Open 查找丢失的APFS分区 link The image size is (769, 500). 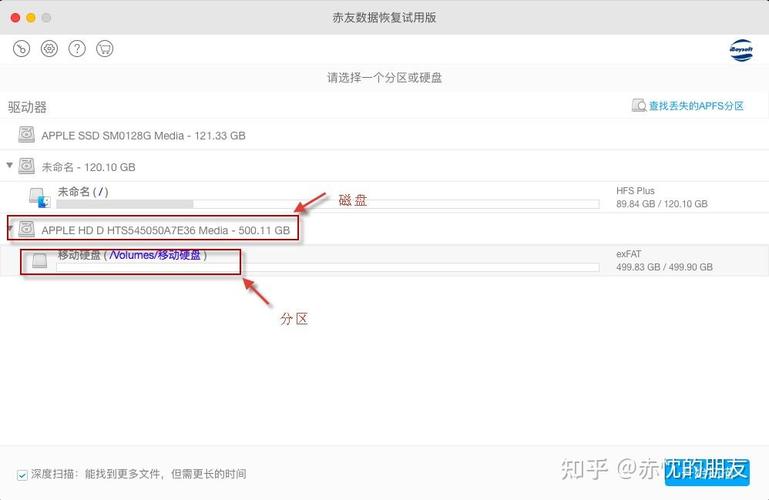tap(696, 106)
